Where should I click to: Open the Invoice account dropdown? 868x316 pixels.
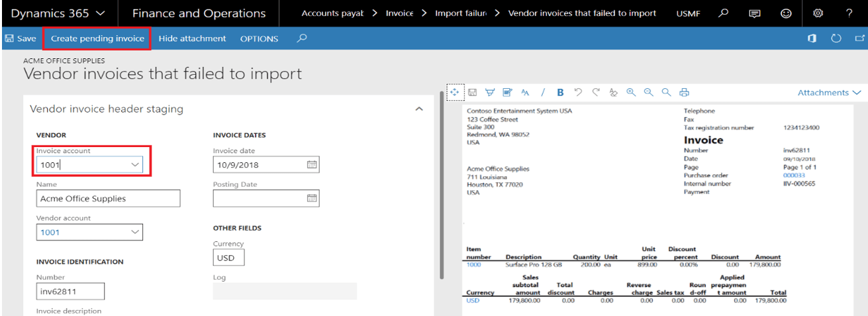coord(134,165)
